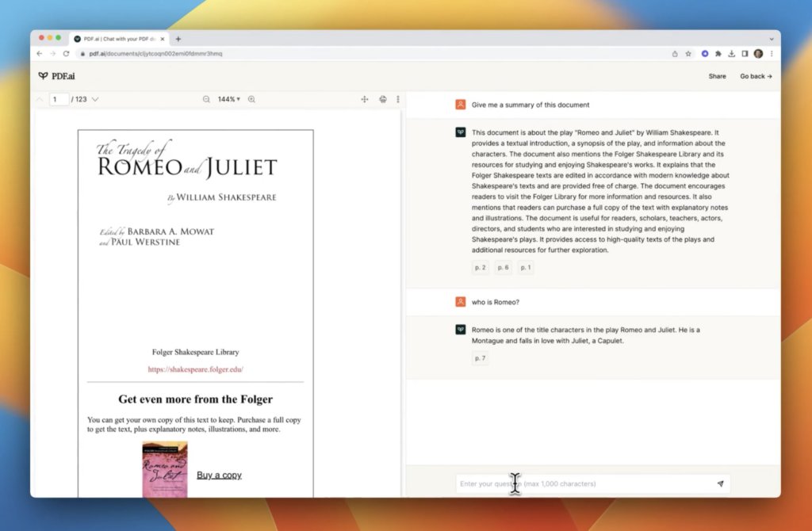Click the Share button
812x531 pixels.
click(x=717, y=76)
